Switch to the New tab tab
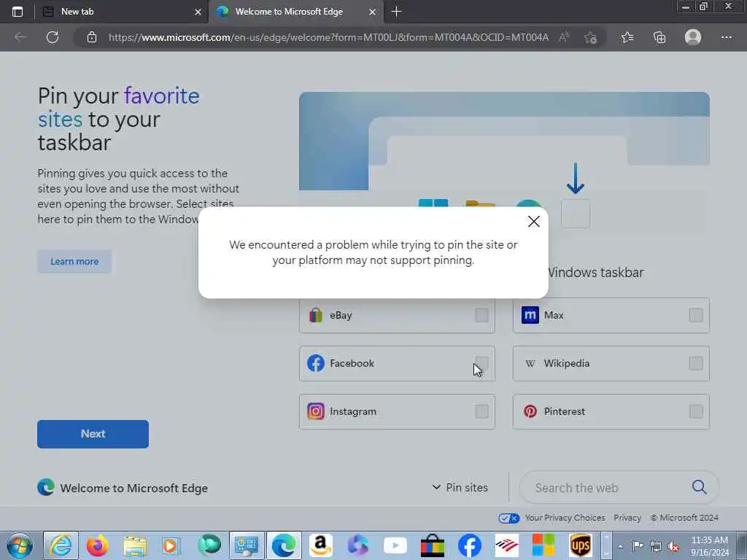The height and width of the screenshot is (560, 747). point(122,12)
